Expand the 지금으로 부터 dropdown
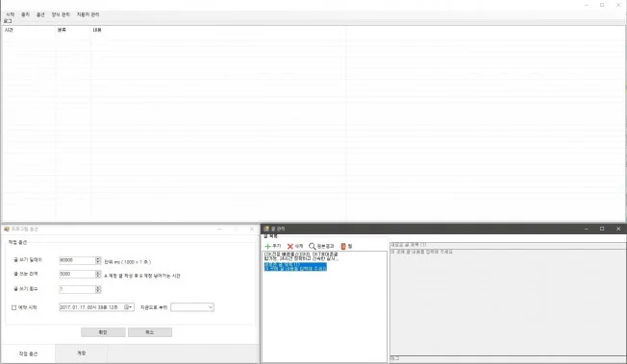Screen dimensions: 627x364 tap(211, 307)
